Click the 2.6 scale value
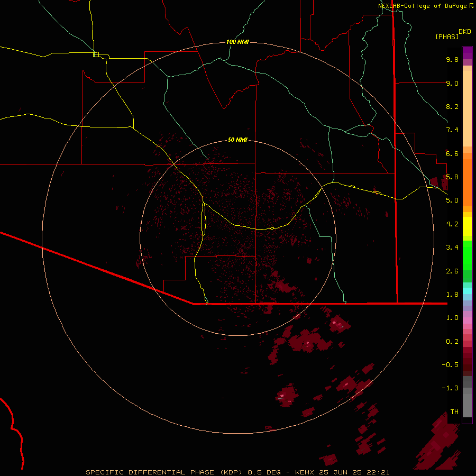 point(452,271)
